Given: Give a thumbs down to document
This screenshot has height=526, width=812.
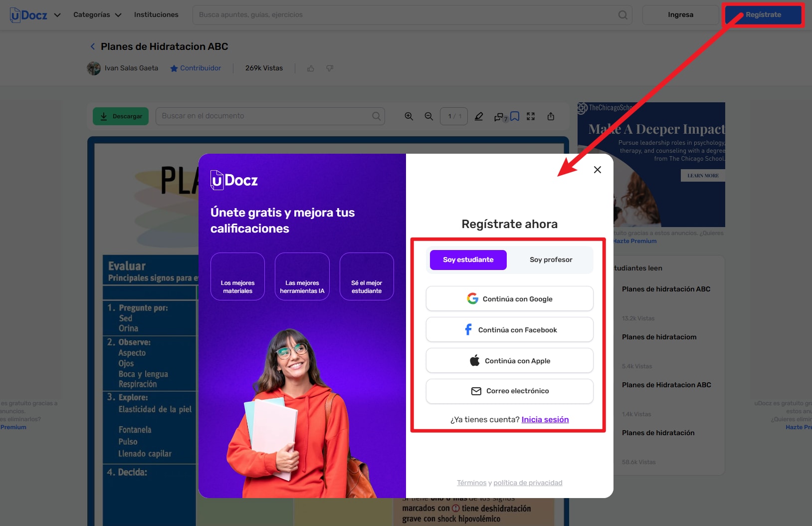Looking at the screenshot, I should (330, 68).
